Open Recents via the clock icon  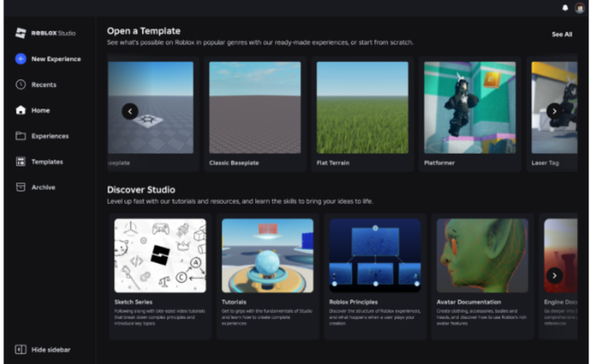[x=21, y=85]
